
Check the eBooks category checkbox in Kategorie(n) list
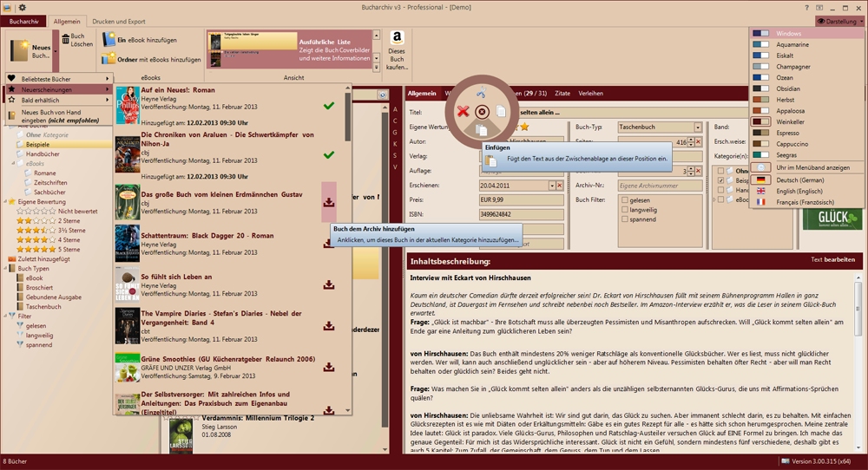click(720, 199)
